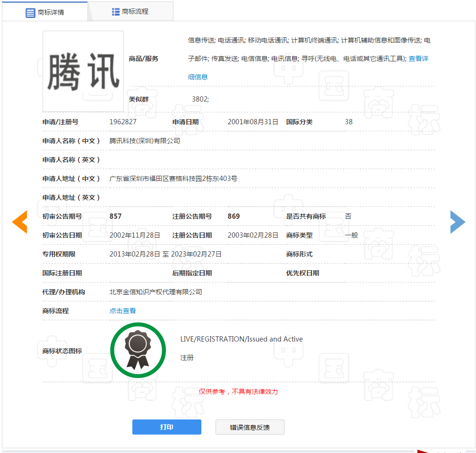
Task: Select the application date 2001年08月31日
Action: 253,122
